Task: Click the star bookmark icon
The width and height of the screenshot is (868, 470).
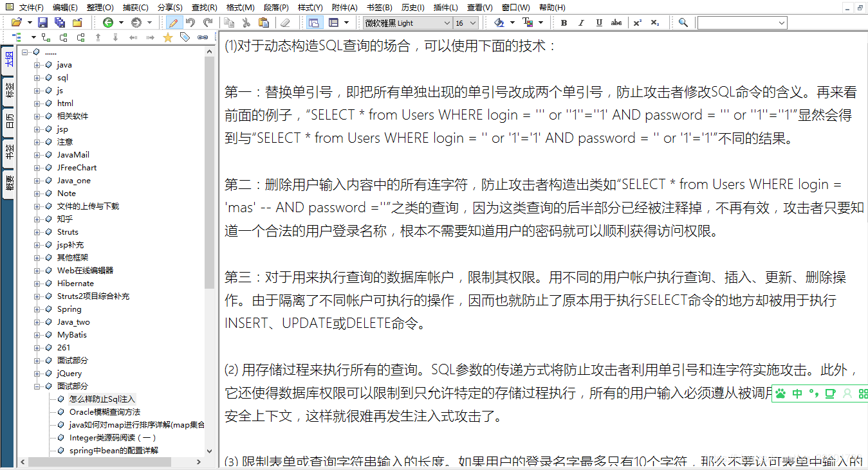Action: tap(167, 37)
